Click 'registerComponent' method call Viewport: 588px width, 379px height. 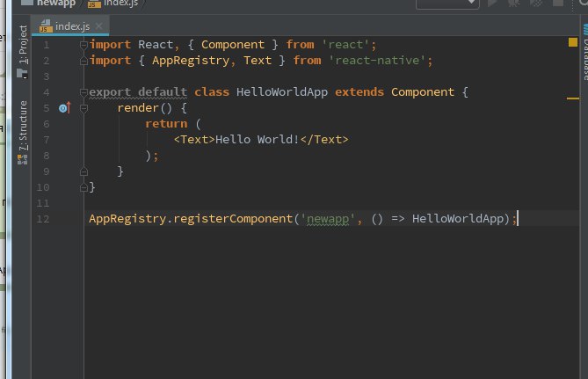(233, 219)
